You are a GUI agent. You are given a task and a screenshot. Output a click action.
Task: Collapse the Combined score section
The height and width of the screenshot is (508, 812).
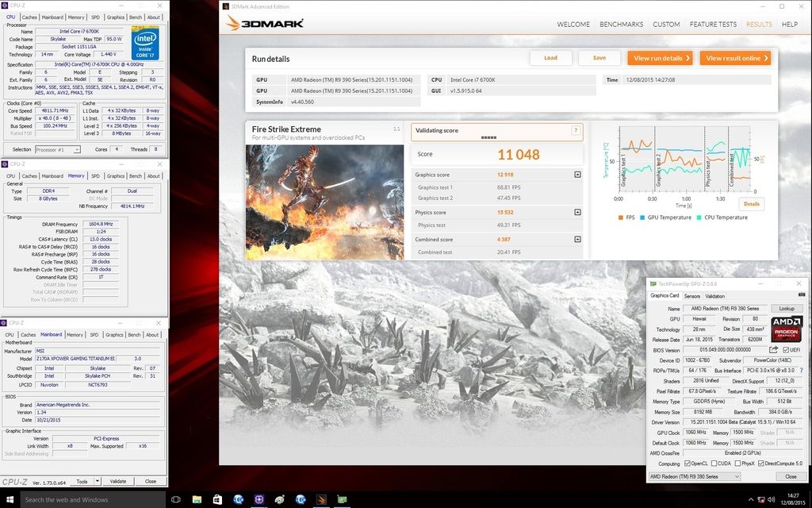[x=577, y=239]
